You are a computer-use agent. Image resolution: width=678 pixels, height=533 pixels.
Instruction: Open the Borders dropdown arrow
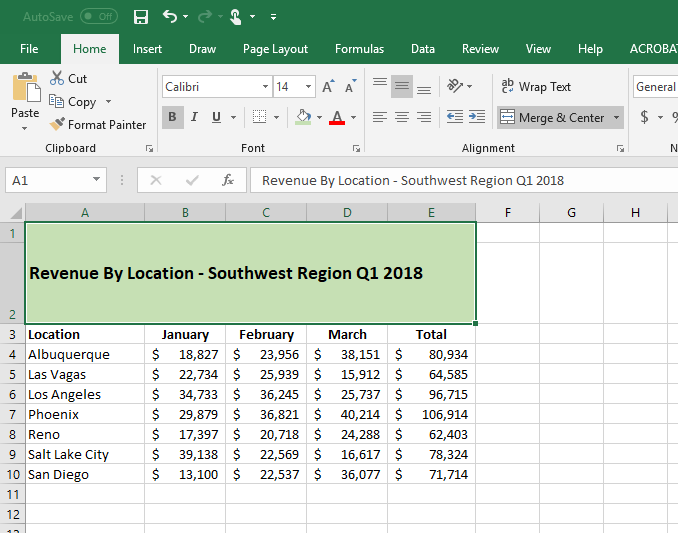(276, 117)
